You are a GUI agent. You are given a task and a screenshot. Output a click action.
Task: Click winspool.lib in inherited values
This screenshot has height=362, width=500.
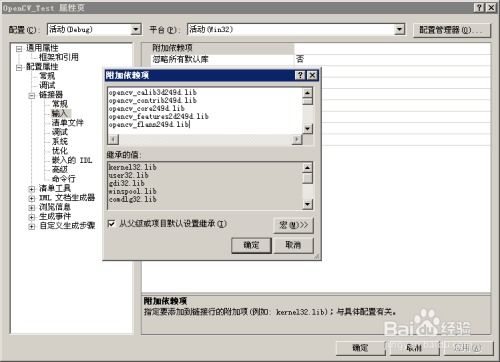click(x=133, y=191)
